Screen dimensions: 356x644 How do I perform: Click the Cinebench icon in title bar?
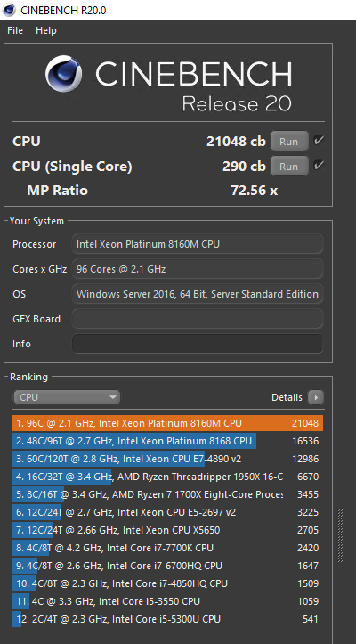point(9,10)
